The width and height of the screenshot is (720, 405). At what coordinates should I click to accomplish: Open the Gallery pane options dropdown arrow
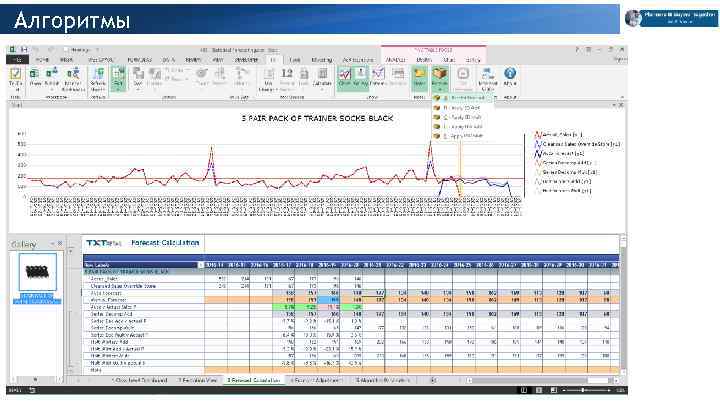(52, 243)
